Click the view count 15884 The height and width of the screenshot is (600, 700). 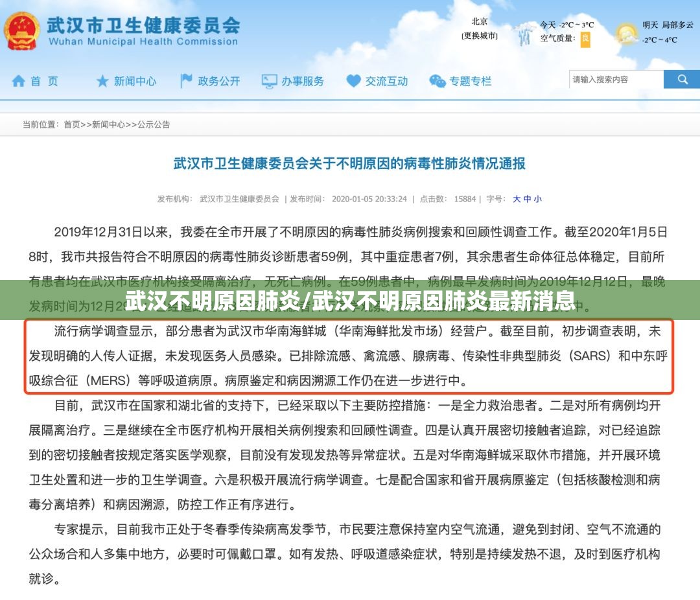click(465, 199)
